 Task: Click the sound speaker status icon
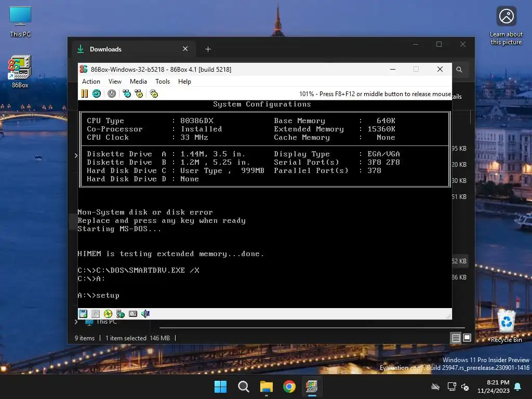[x=145, y=314]
